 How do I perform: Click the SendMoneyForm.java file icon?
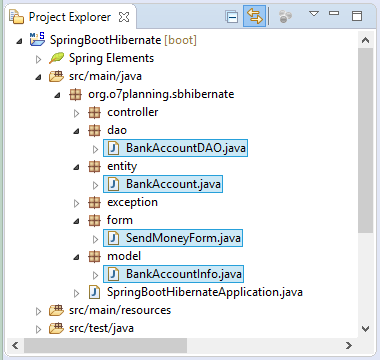[x=114, y=238]
